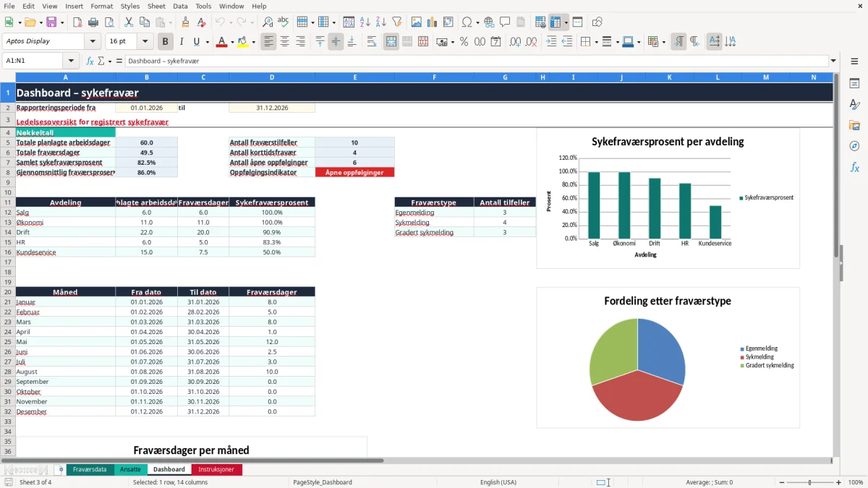Image resolution: width=868 pixels, height=488 pixels.
Task: Expand the Name Box dropdown
Action: [71, 61]
